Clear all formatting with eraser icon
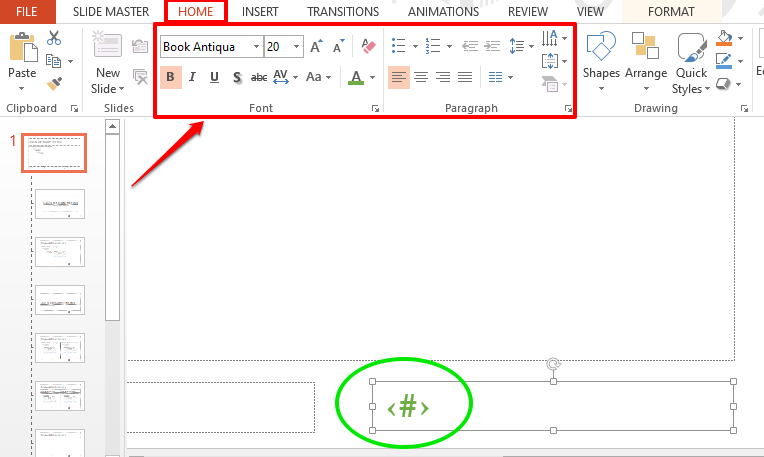 [x=367, y=46]
